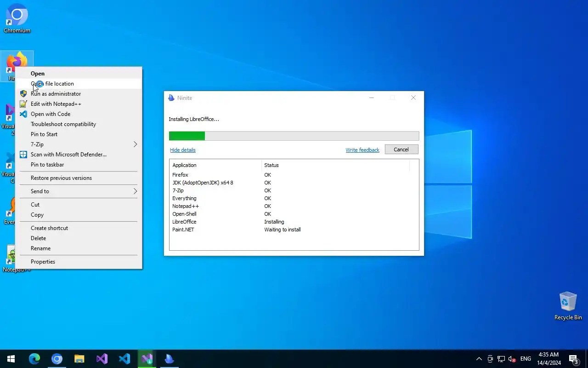Click the muted volume tray icon
Screen dimensions: 588x368
(512, 359)
